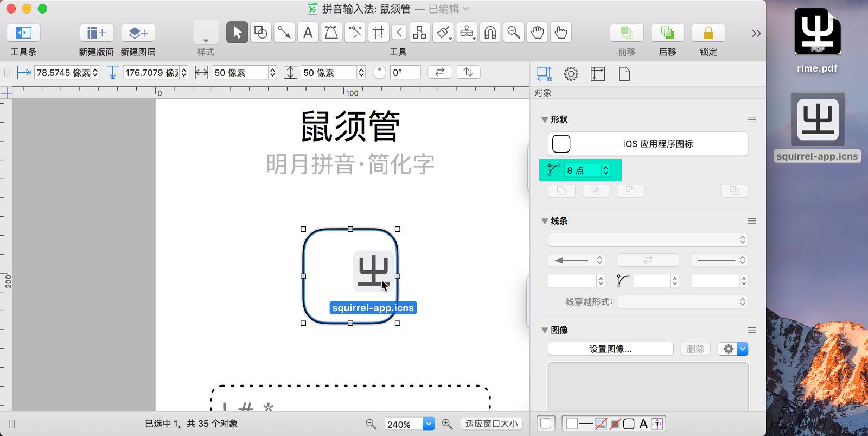Click the zoom out magnifier icon
Screen dimensions: 868x436
pyautogui.click(x=371, y=424)
